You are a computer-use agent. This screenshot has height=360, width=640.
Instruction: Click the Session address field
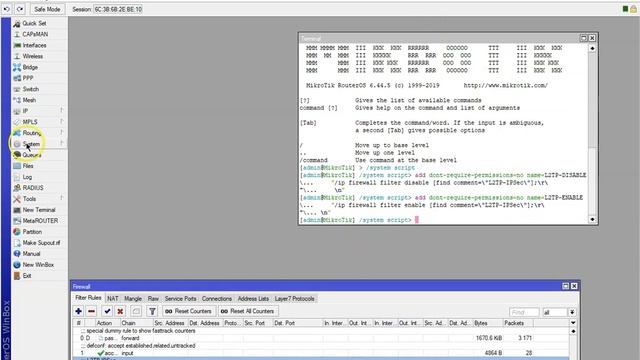pos(118,9)
